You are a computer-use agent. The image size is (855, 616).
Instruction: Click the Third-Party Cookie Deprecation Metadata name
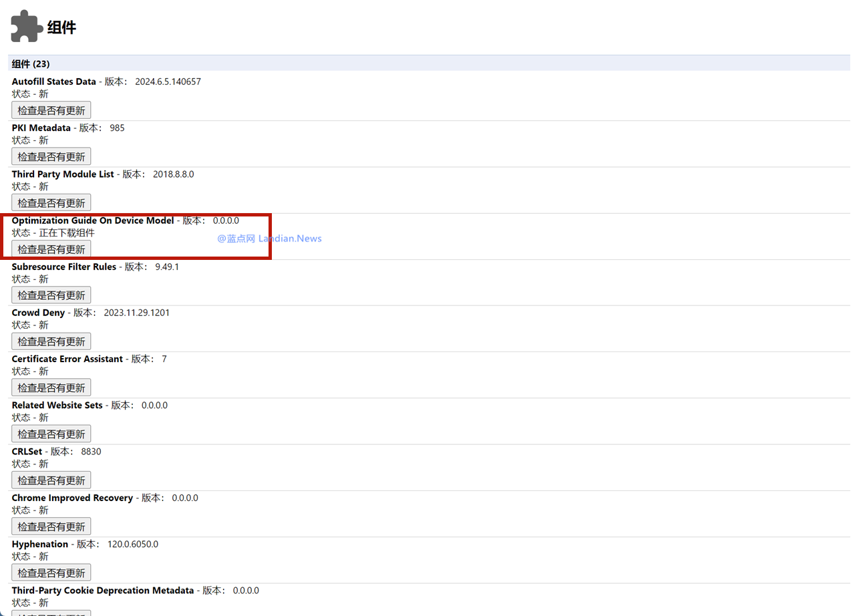(103, 590)
